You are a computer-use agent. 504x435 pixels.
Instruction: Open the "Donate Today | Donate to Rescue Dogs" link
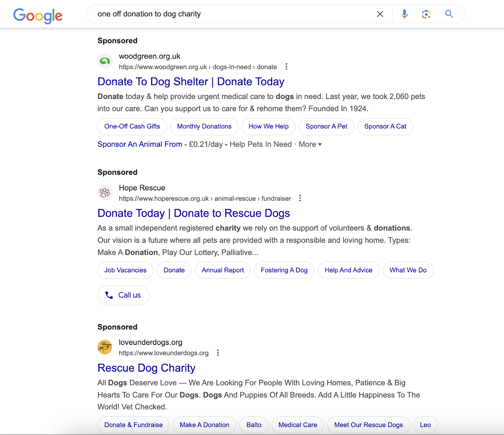pyautogui.click(x=194, y=213)
